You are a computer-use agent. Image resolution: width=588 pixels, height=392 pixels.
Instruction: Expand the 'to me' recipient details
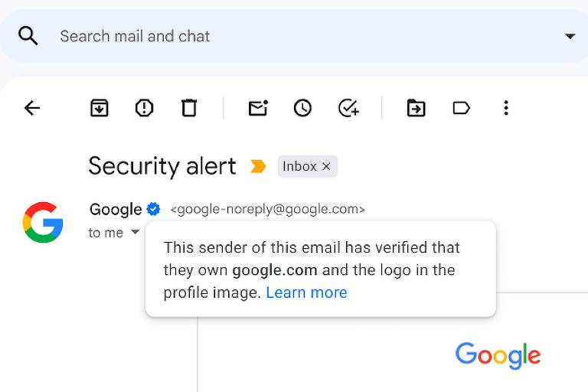136,232
